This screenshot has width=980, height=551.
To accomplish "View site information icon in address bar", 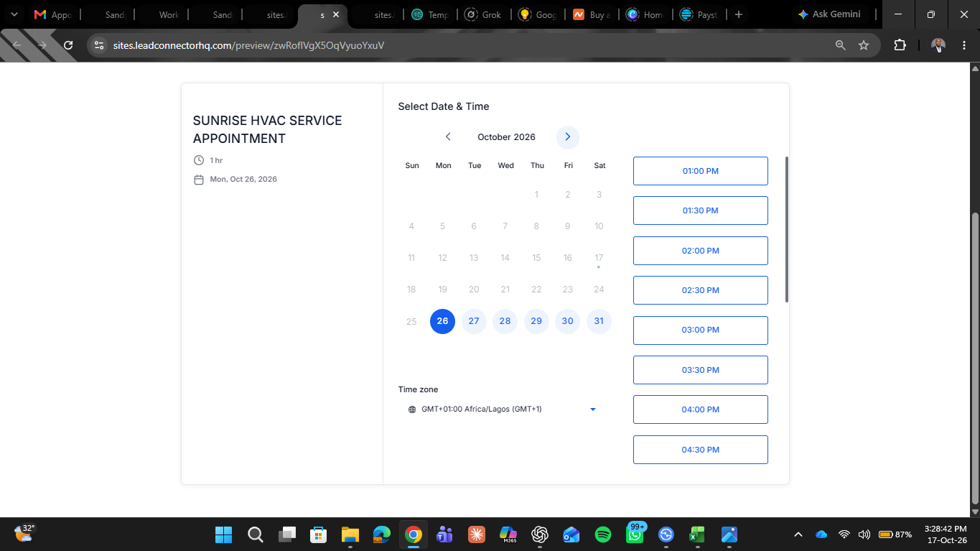I will tap(99, 45).
